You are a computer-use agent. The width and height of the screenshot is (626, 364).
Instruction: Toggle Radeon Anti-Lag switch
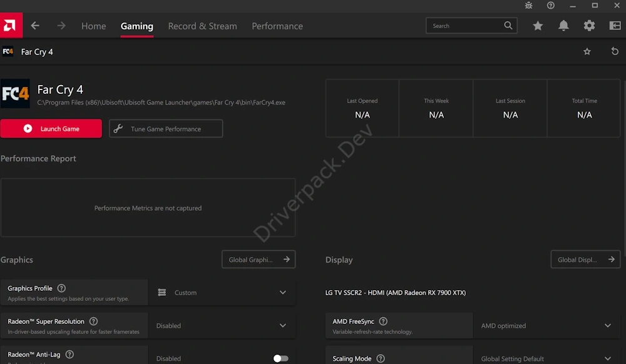point(280,358)
